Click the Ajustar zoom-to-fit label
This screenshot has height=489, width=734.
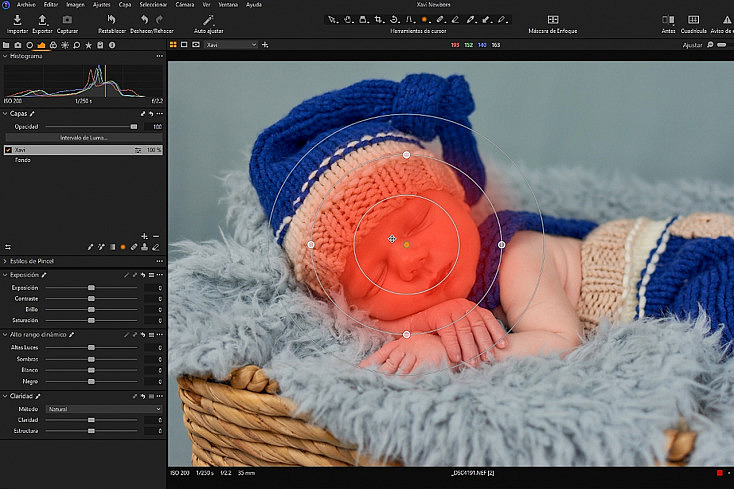pyautogui.click(x=692, y=45)
